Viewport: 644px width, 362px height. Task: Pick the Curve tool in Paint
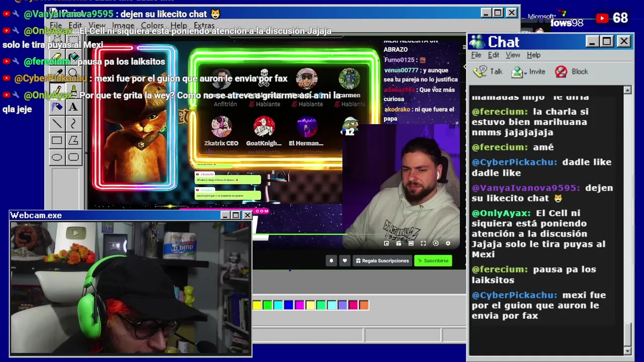coord(73,124)
